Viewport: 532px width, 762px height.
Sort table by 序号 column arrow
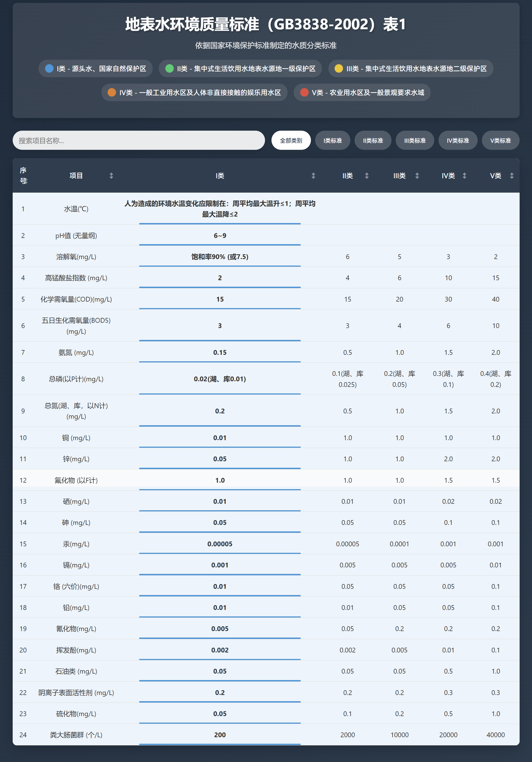[x=26, y=181]
